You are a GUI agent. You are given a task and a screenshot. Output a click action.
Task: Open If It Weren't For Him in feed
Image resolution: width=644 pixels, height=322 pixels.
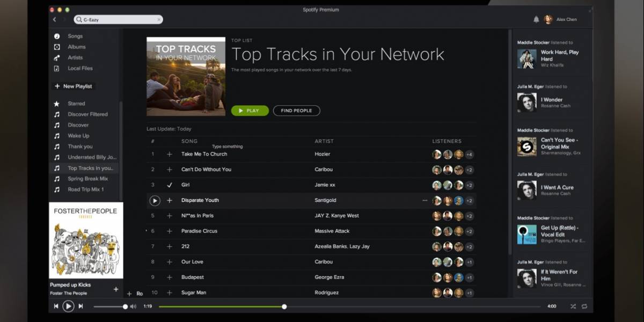click(x=559, y=275)
